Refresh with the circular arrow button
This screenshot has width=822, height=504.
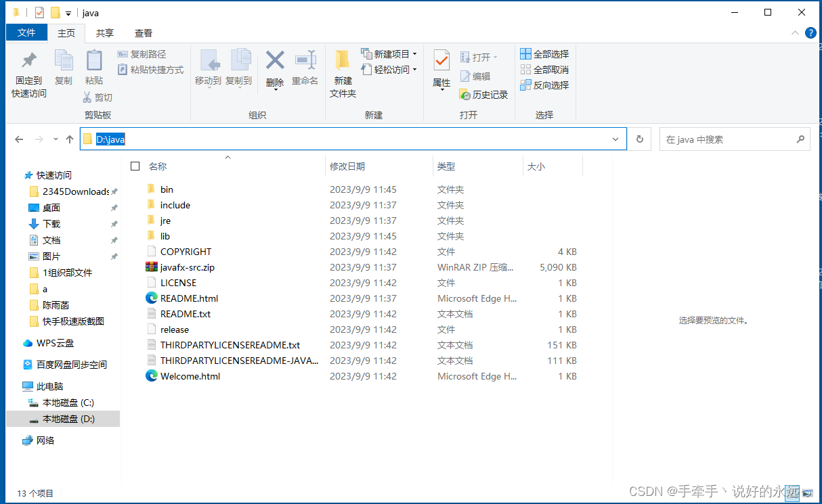click(639, 139)
